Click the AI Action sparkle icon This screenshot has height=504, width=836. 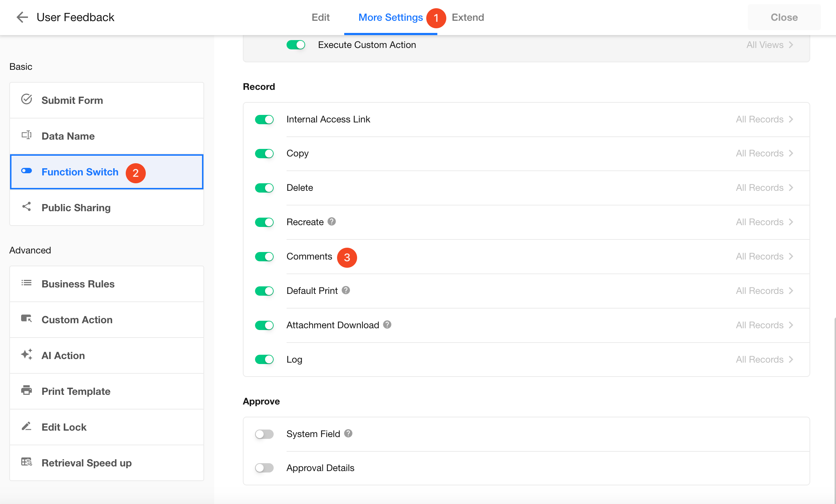coord(27,354)
